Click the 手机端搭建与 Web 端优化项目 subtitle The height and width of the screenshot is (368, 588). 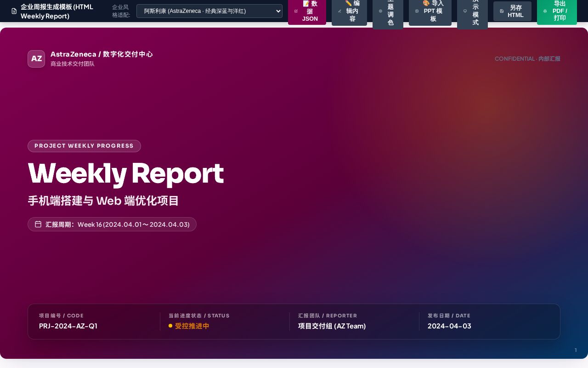[103, 201]
